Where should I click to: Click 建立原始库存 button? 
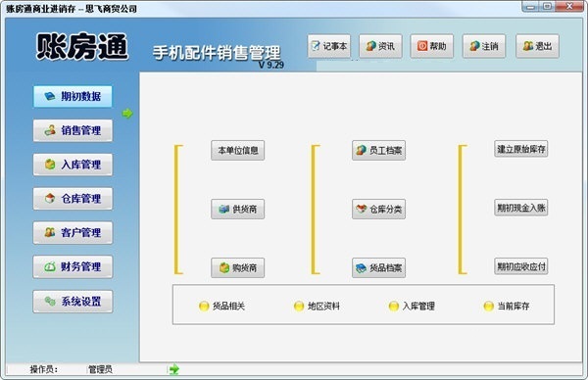[521, 149]
